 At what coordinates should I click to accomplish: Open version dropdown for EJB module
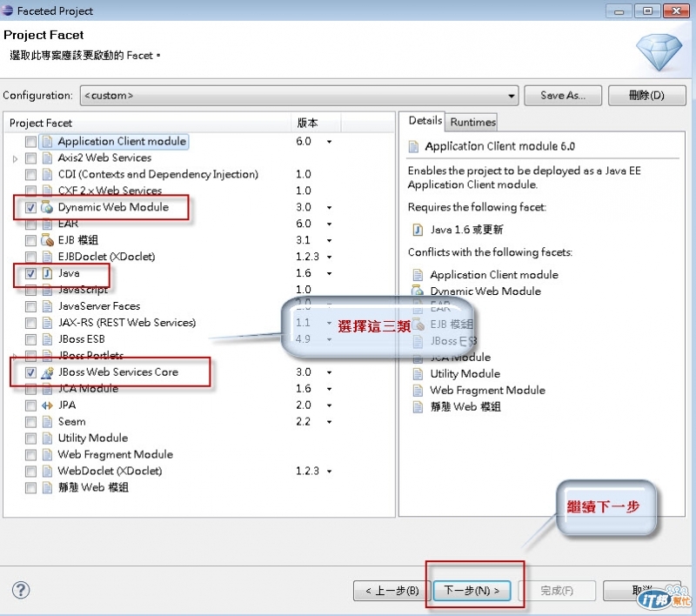tap(330, 240)
